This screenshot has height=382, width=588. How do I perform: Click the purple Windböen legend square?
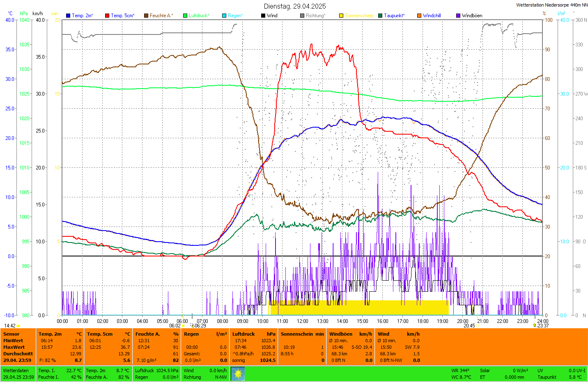click(x=458, y=16)
